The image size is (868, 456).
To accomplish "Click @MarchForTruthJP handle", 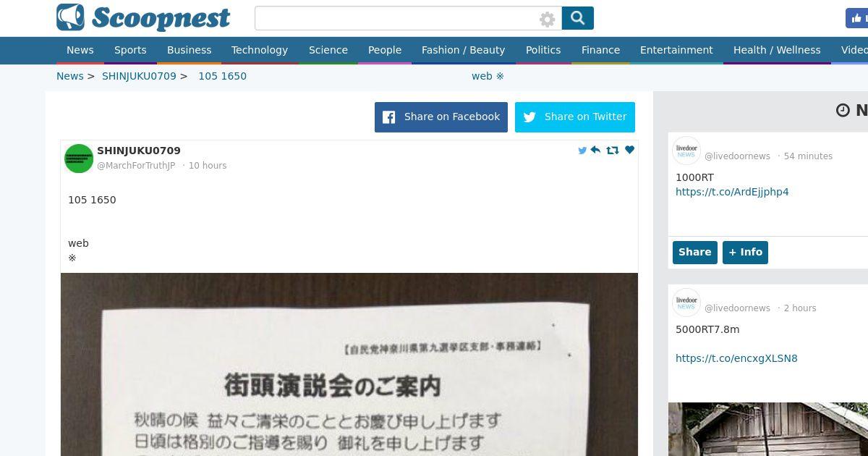I will [136, 166].
